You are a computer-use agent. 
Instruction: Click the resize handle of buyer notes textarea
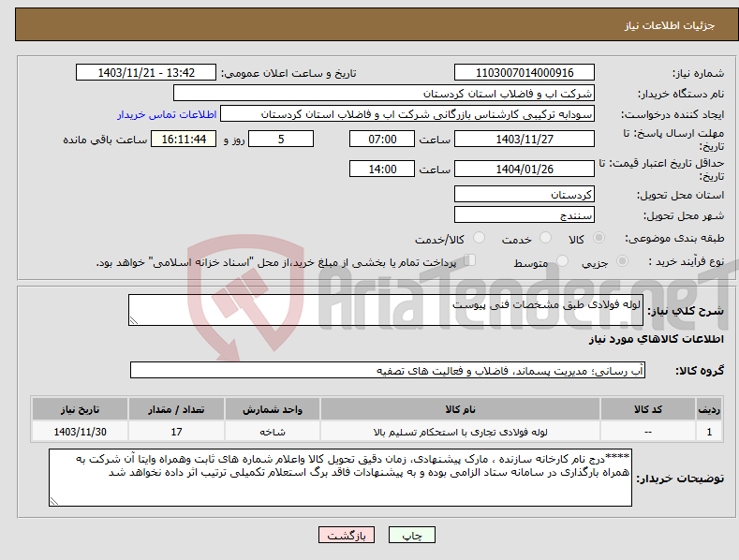click(x=54, y=501)
